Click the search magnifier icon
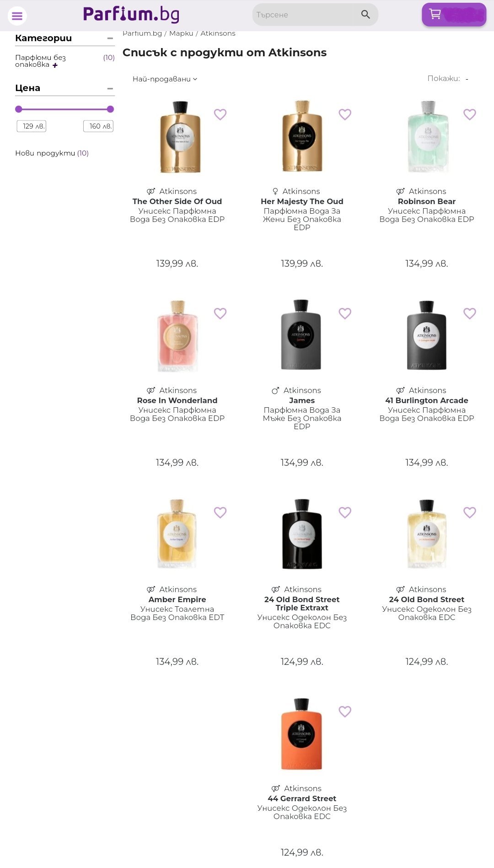 (x=365, y=15)
